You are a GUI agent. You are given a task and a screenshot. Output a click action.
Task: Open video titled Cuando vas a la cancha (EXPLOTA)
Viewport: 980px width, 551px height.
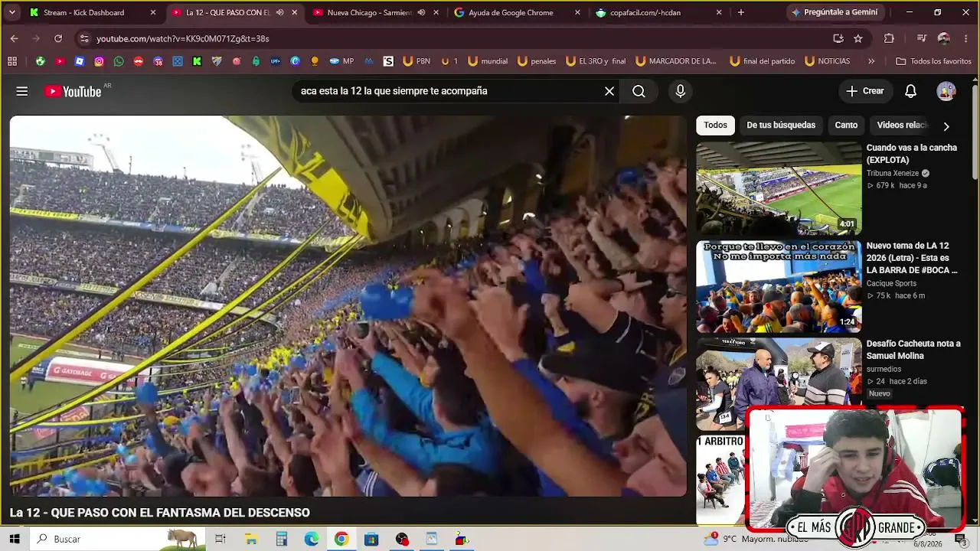912,154
